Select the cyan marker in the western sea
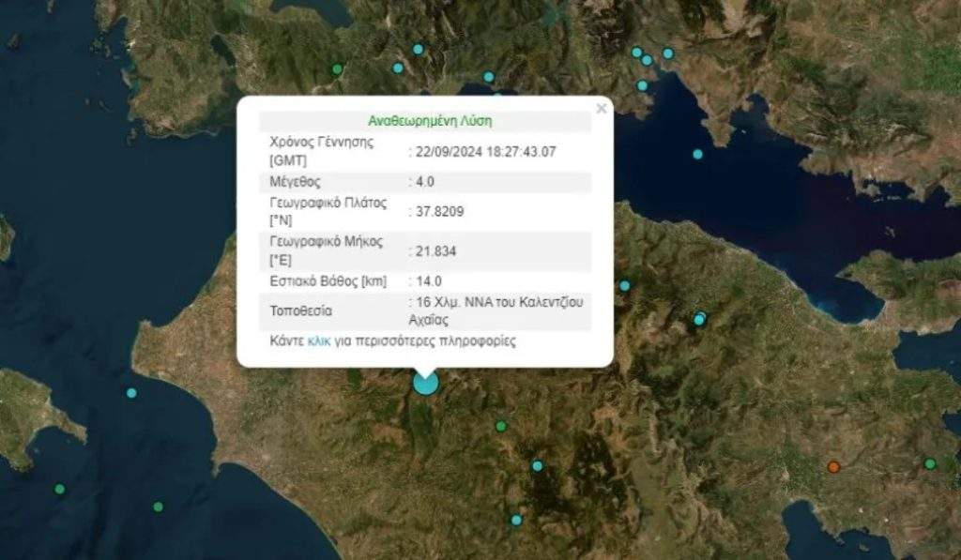This screenshot has height=560, width=961. (131, 393)
